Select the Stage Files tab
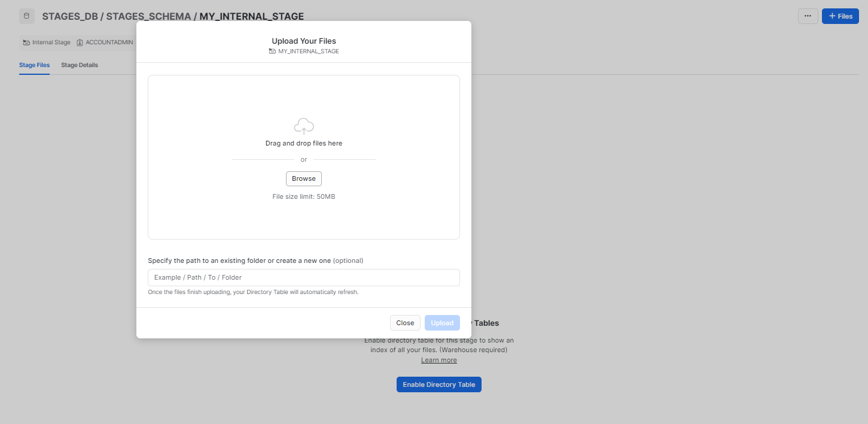This screenshot has height=424, width=868. coord(34,65)
